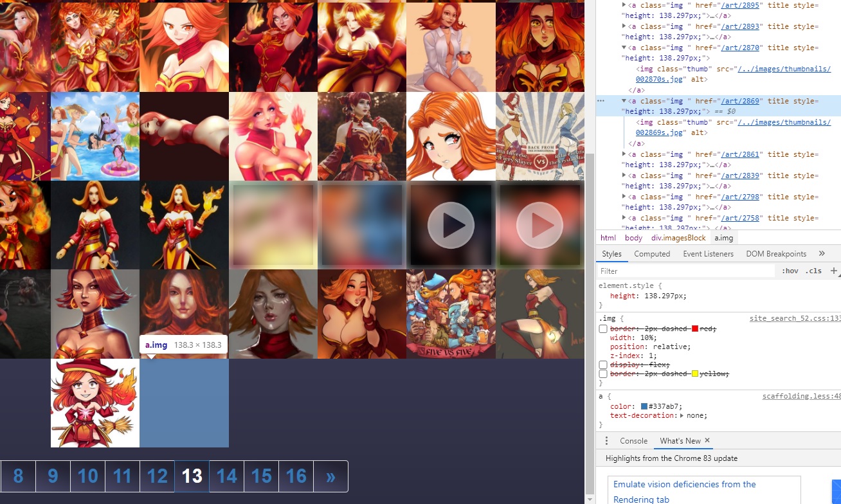Image resolution: width=841 pixels, height=504 pixels.
Task: Go to page 9 in pagination
Action: 53,476
